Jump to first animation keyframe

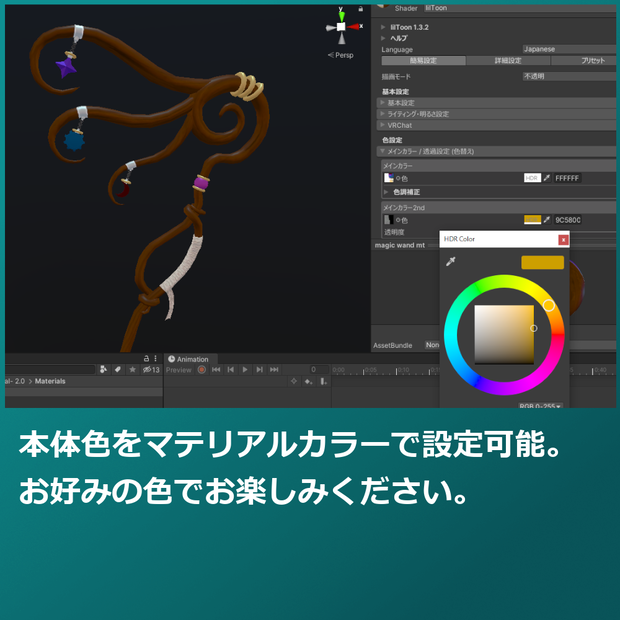[x=216, y=370]
